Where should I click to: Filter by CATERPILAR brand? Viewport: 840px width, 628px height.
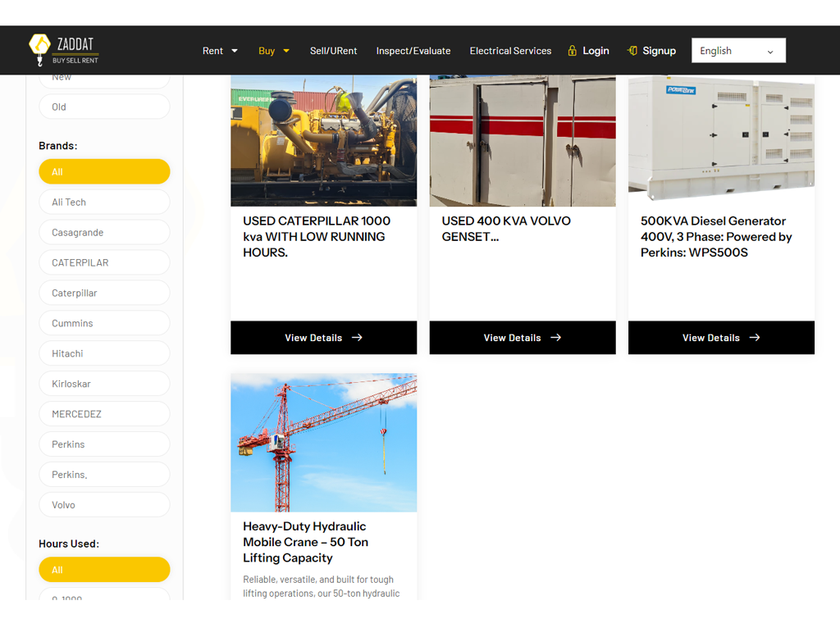104,262
